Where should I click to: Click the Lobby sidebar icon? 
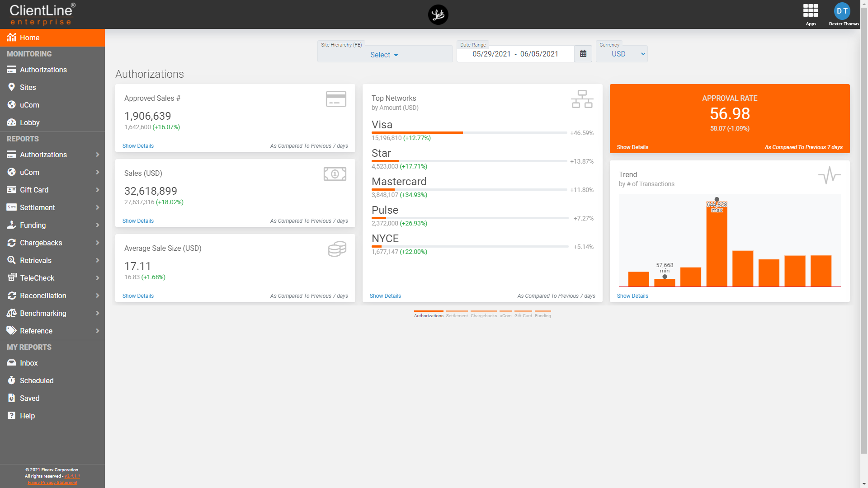point(12,122)
